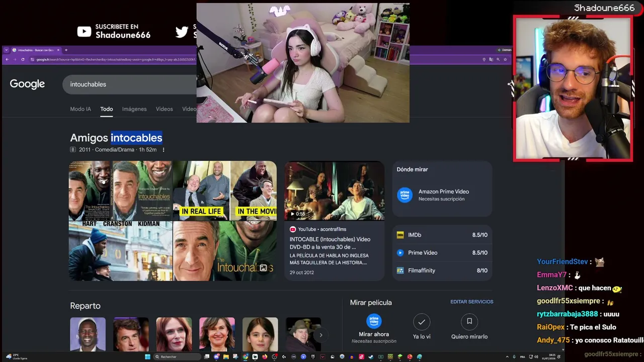Click the search box containing intouchables
The height and width of the screenshot is (362, 644).
tap(130, 84)
